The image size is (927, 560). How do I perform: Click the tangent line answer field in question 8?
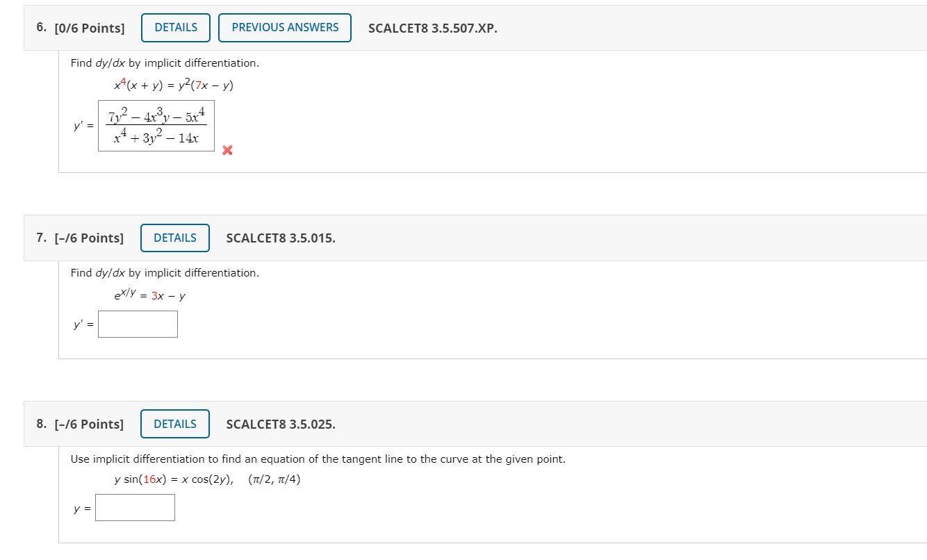135,507
